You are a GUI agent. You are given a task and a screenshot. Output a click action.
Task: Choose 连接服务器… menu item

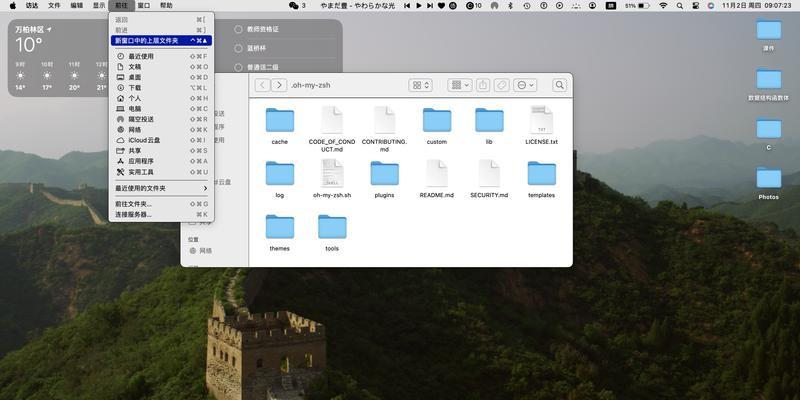(161, 214)
